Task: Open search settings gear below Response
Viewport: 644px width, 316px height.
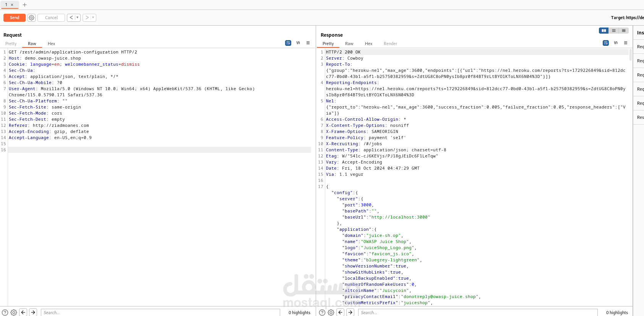Action: tap(331, 313)
